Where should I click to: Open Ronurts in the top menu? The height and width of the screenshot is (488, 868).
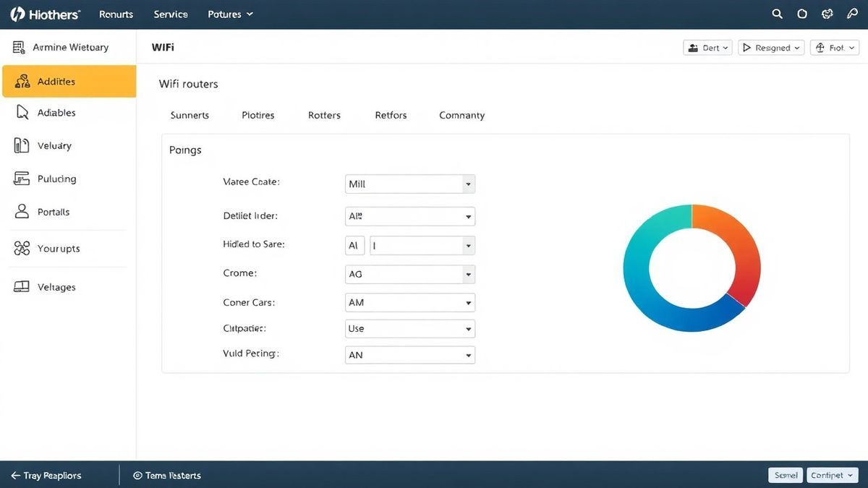click(116, 14)
